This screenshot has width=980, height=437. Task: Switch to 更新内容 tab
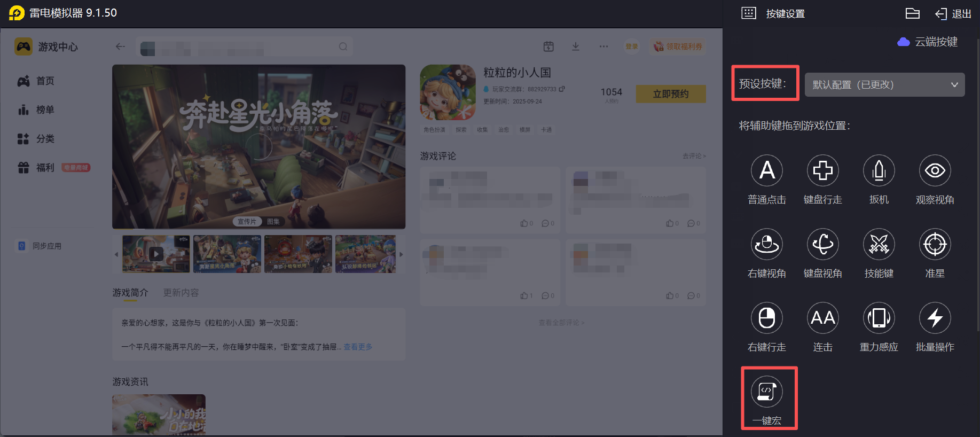click(181, 293)
